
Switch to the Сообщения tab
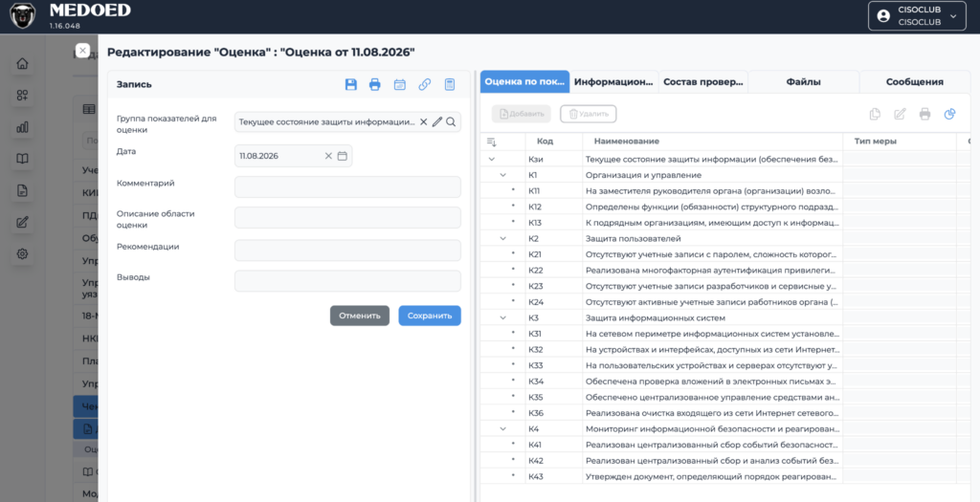coord(914,82)
